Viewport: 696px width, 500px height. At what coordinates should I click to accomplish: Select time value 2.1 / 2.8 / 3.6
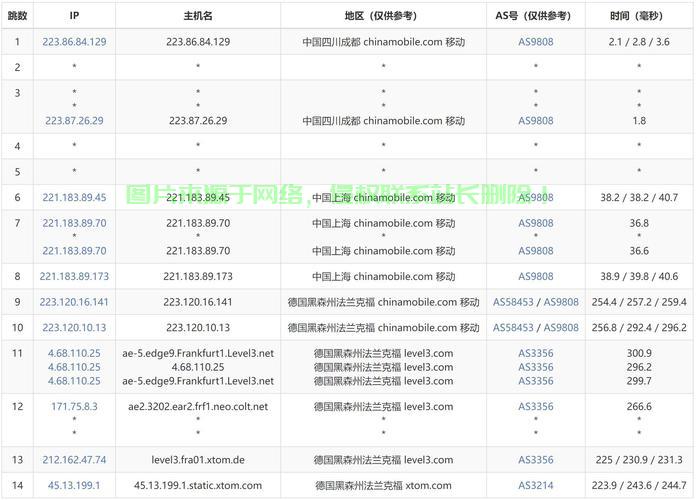pos(639,42)
